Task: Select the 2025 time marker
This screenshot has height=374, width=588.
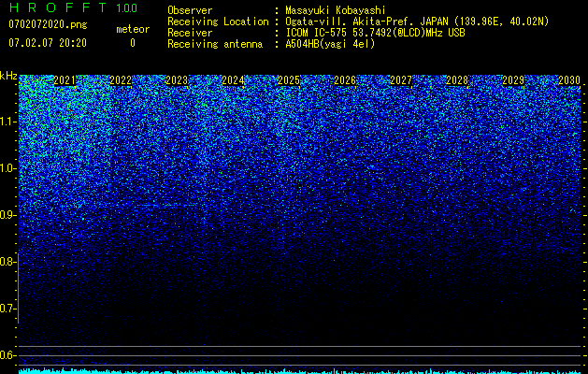Action: tap(289, 80)
